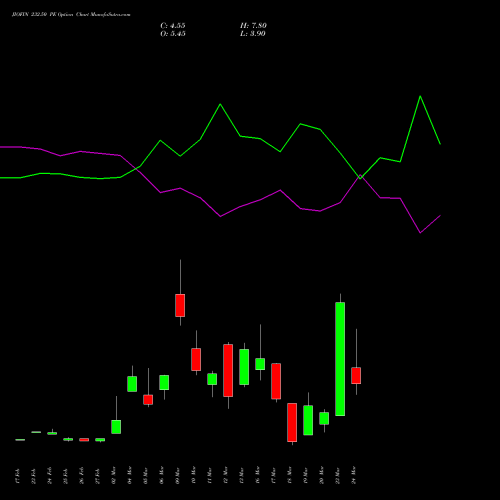Click the tall green candle for 23 Mar
The height and width of the screenshot is (500, 500).
click(x=340, y=359)
